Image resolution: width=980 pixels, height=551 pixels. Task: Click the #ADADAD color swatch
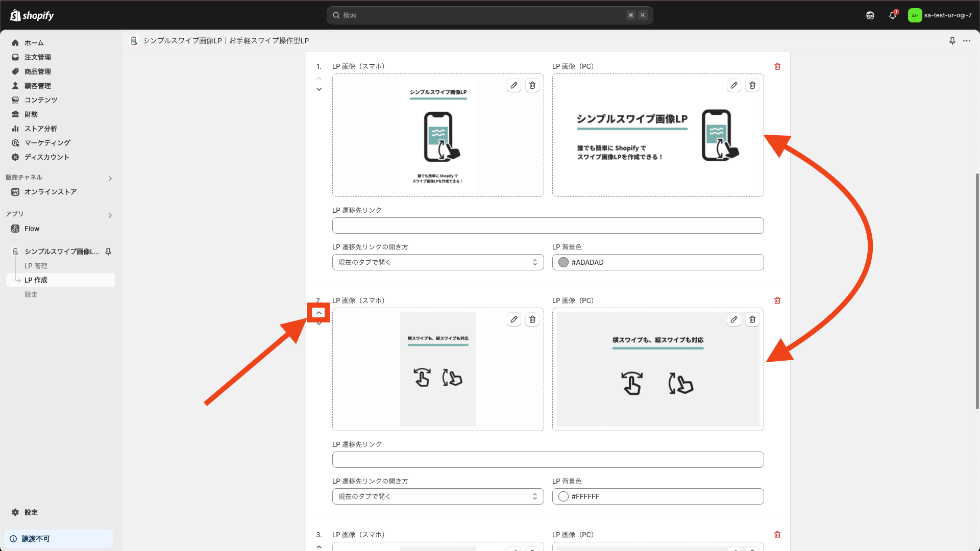point(563,262)
